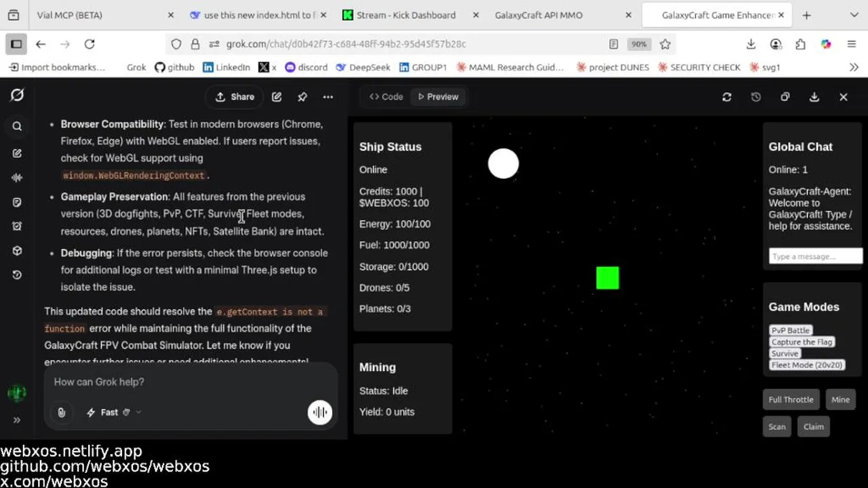Viewport: 868px width, 488px height.
Task: Expand the Grok sidebar with double chevron
Action: pos(17,420)
